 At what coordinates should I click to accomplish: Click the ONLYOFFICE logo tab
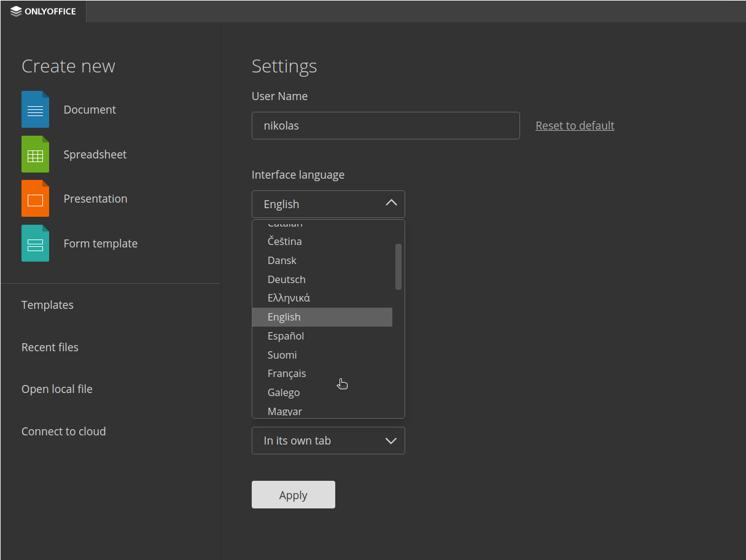[x=44, y=11]
